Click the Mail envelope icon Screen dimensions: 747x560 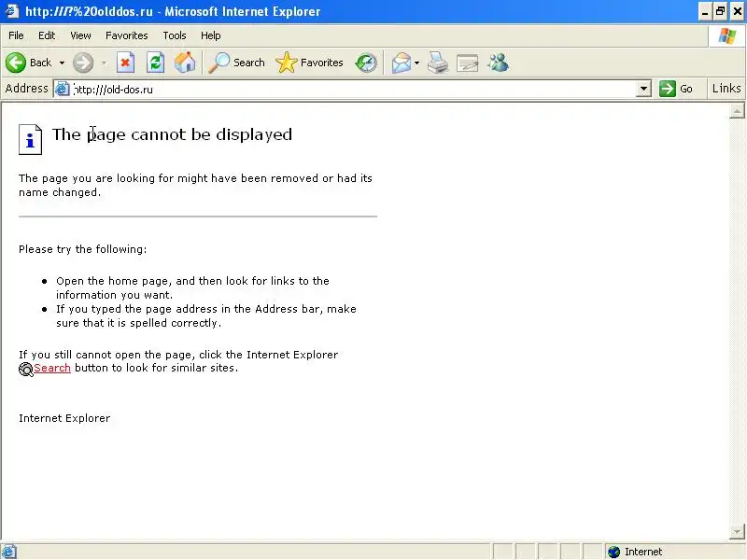pyautogui.click(x=402, y=63)
